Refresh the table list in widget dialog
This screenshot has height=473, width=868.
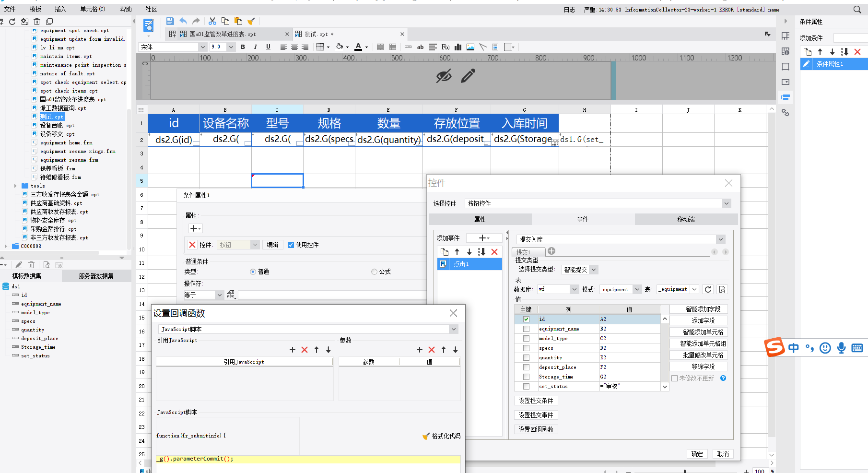708,289
